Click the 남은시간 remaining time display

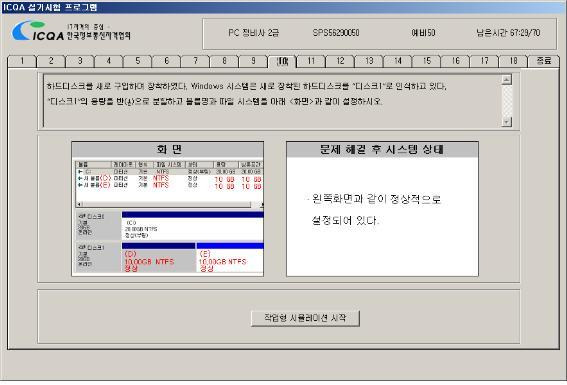click(x=508, y=33)
